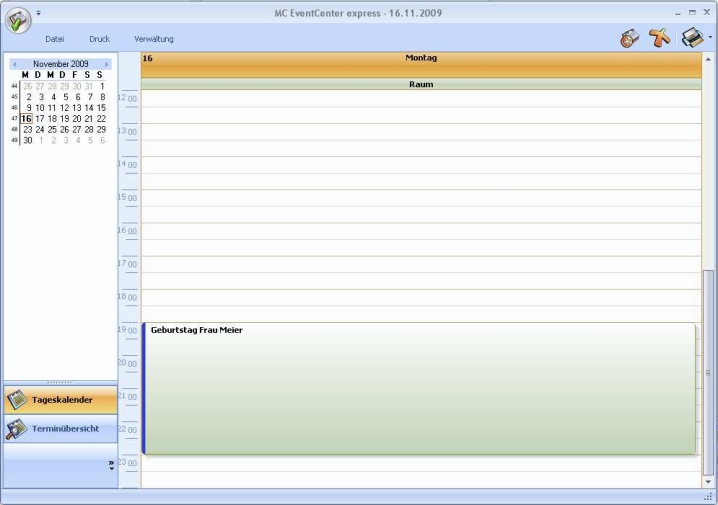
Task: Click the orange X delete icon
Action: 659,38
